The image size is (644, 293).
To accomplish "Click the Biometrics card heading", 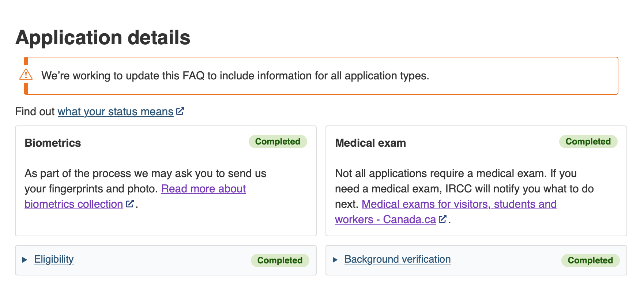I will point(53,143).
